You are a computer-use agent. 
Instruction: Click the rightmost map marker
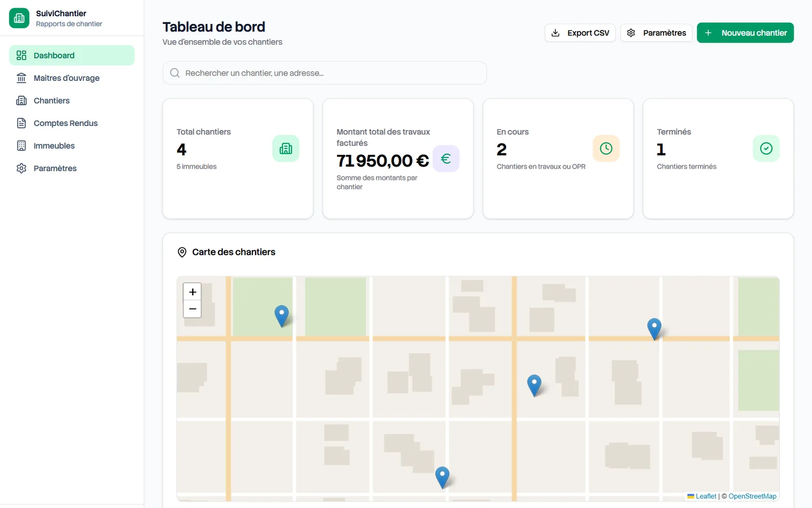coord(655,329)
